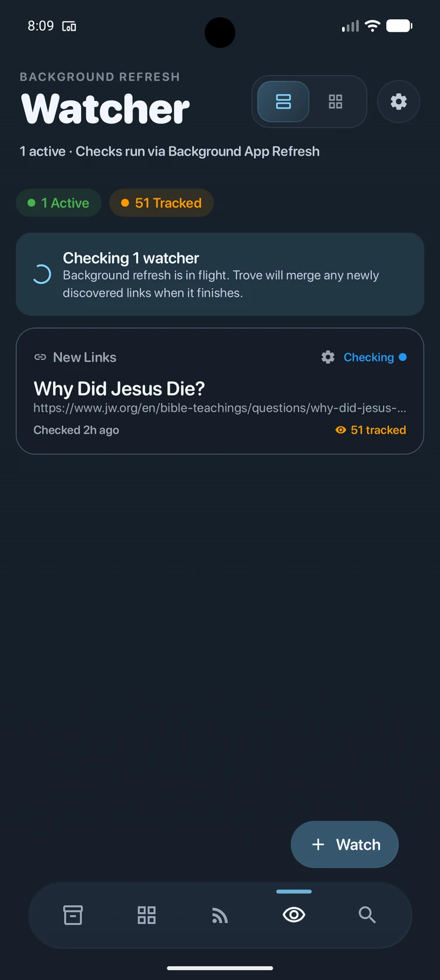Open the search tab
Image resolution: width=440 pixels, height=980 pixels.
pos(367,915)
